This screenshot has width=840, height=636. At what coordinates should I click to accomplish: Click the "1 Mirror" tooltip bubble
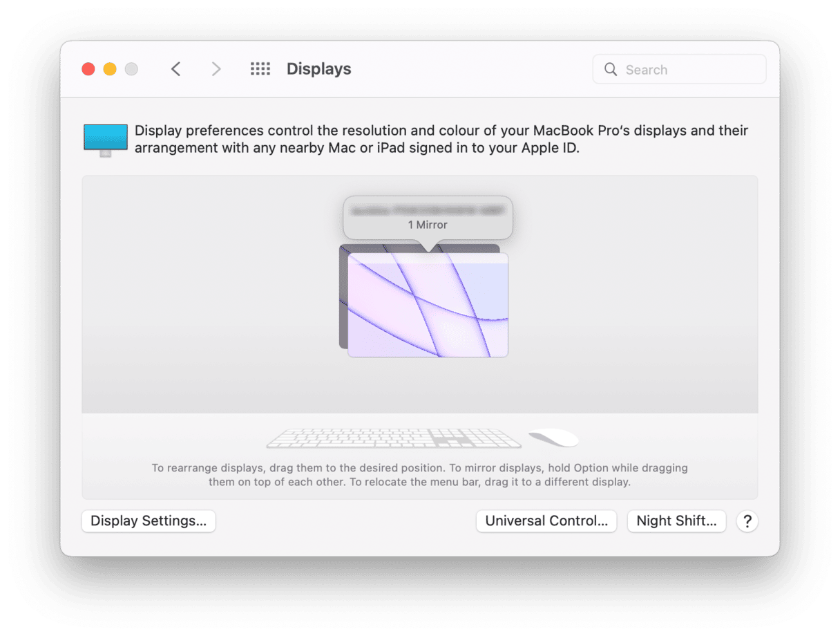tap(428, 217)
